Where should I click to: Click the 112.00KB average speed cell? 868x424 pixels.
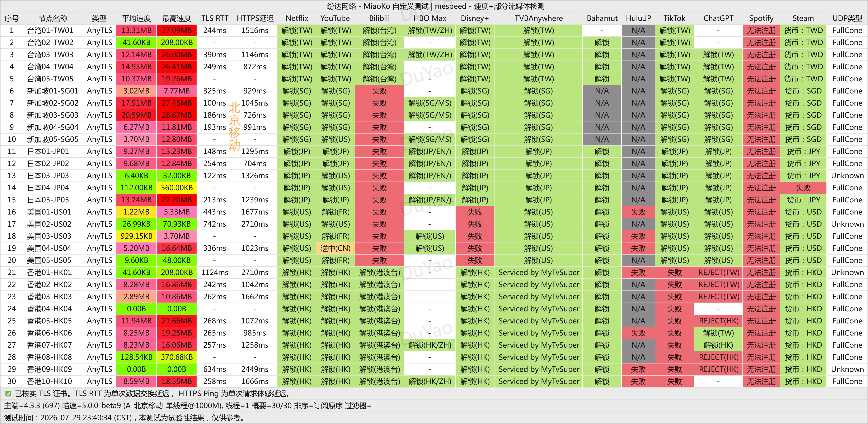136,188
